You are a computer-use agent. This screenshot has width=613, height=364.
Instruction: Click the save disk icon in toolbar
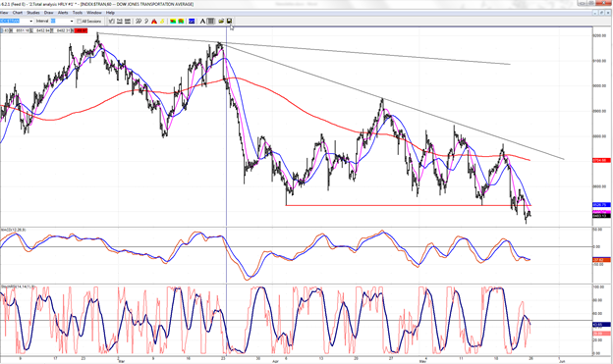click(229, 21)
